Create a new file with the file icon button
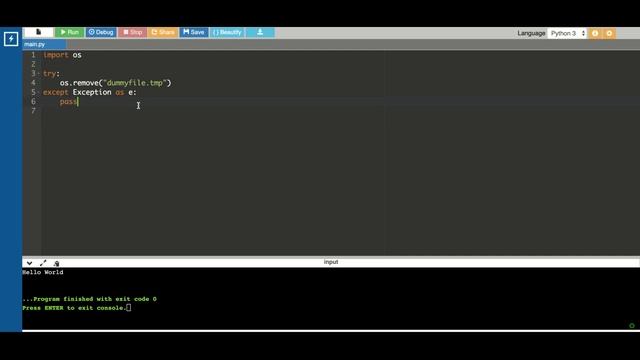 (x=38, y=32)
